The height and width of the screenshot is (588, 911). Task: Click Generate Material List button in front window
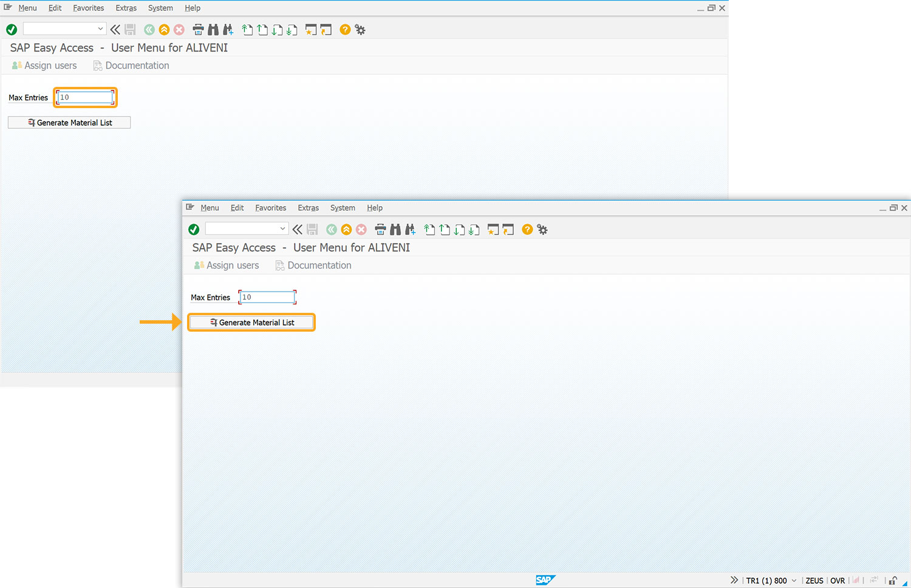tap(251, 323)
